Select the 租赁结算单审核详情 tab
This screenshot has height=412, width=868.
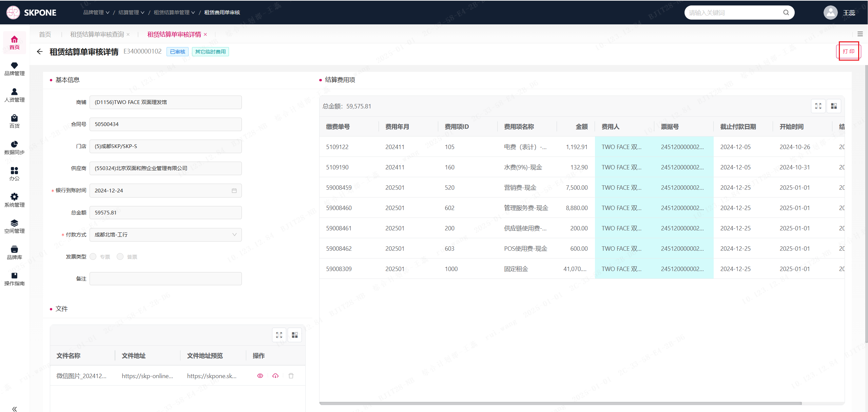(174, 34)
